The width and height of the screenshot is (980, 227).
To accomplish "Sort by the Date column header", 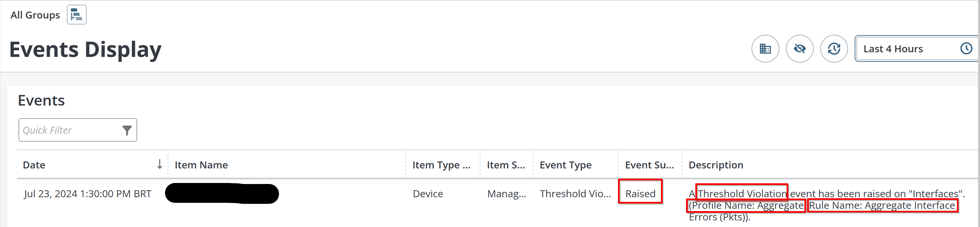I will point(34,165).
